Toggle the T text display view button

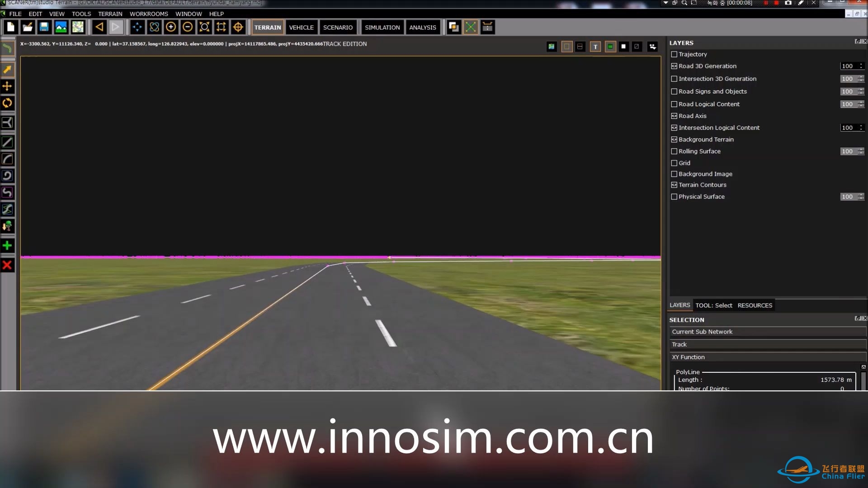coord(595,47)
